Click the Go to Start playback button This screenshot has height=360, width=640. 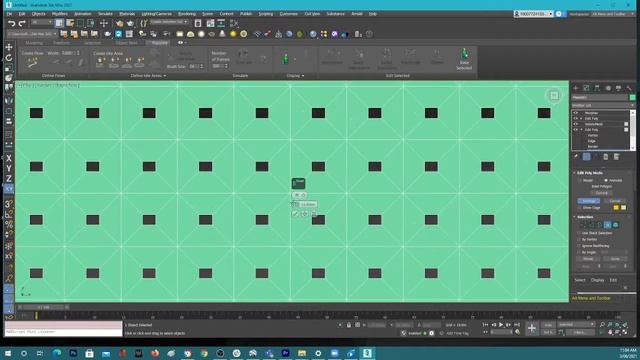(485, 325)
